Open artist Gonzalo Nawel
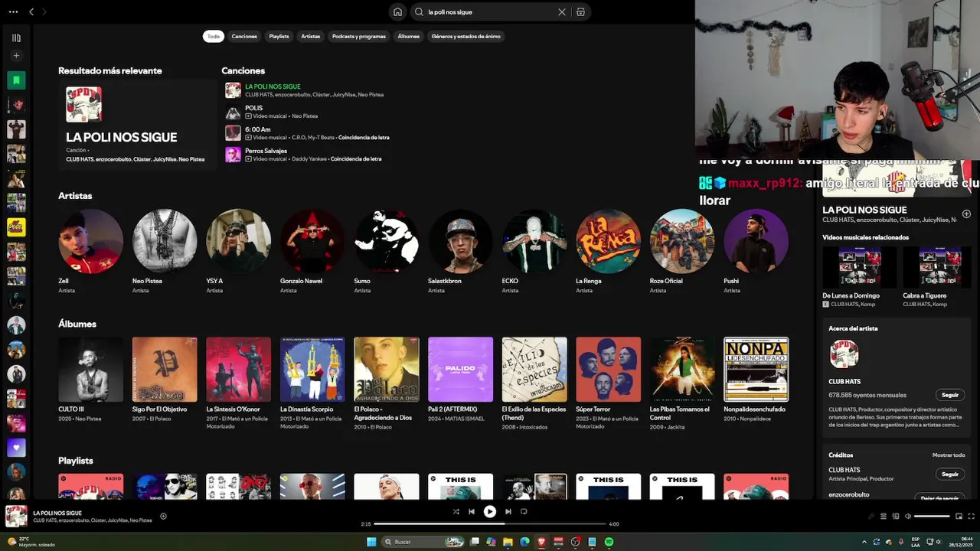980x551 pixels. tap(312, 251)
